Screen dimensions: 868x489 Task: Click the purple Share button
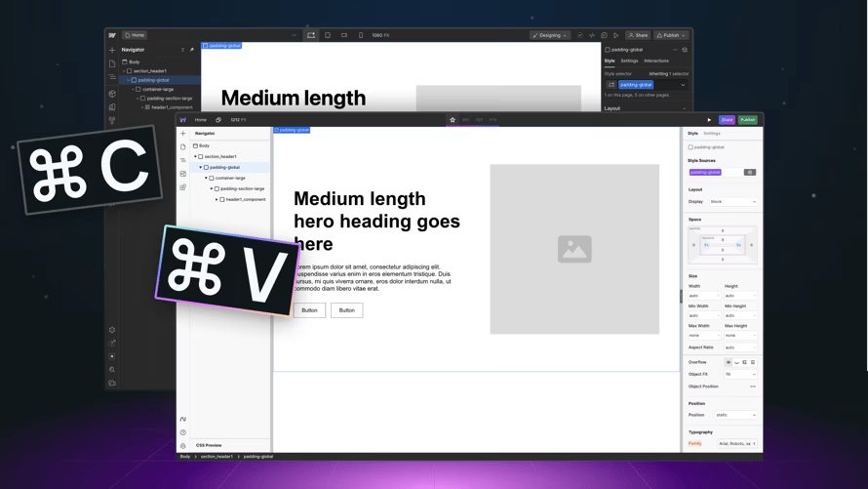727,120
